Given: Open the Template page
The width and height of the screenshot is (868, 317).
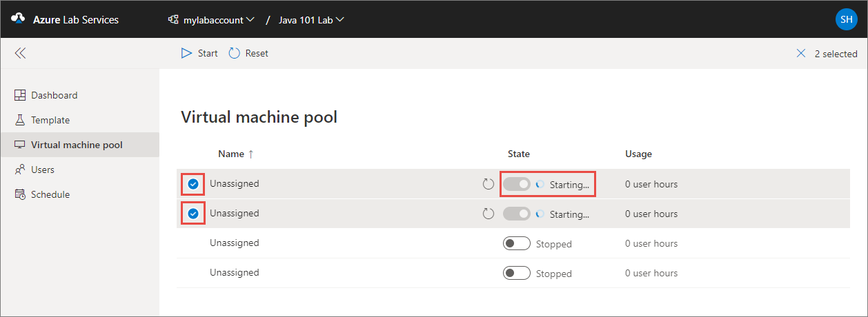Looking at the screenshot, I should (79, 120).
